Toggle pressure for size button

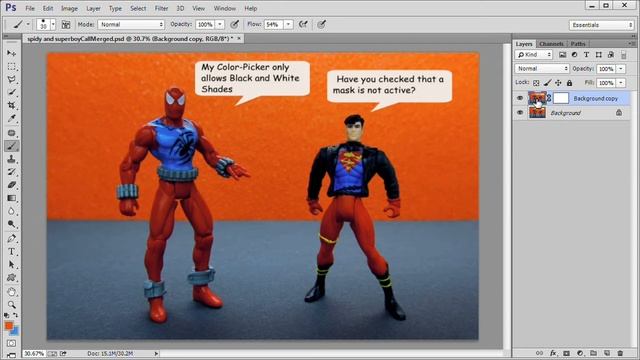tap(322, 24)
